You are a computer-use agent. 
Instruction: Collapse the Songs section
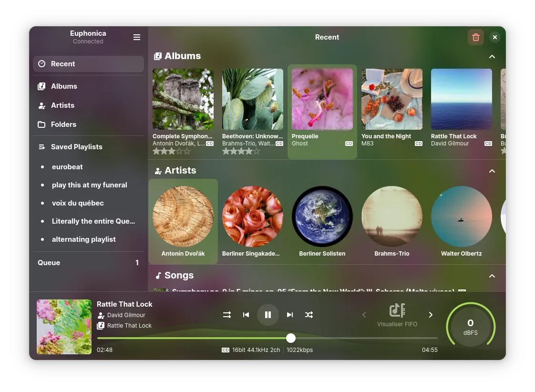click(492, 276)
